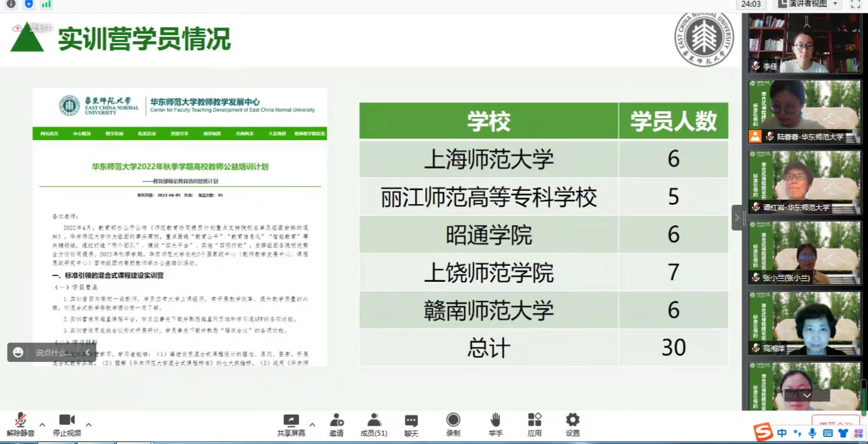Open the 设置 settings gear
The width and height of the screenshot is (868, 444).
(x=573, y=425)
